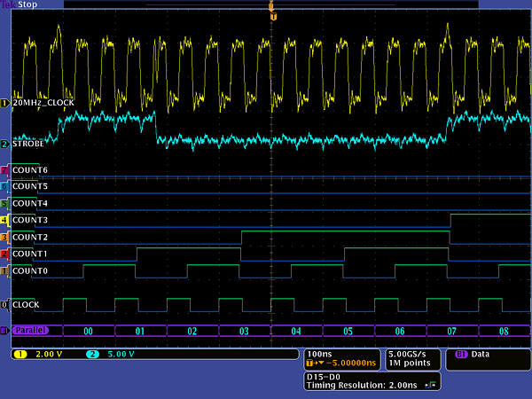Click the Tek logo in top corner
Viewport: 532px width, 399px height.
(x=9, y=4)
